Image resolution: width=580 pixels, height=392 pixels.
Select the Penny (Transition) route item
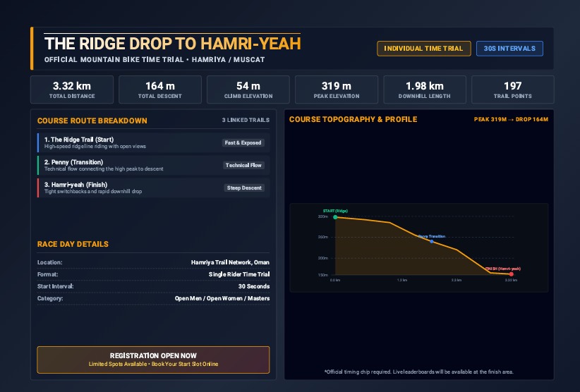[154, 165]
